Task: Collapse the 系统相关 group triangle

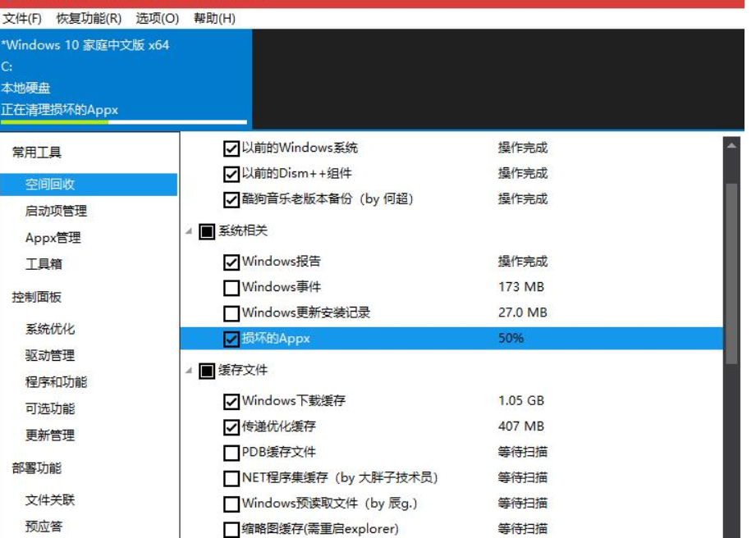Action: [189, 232]
